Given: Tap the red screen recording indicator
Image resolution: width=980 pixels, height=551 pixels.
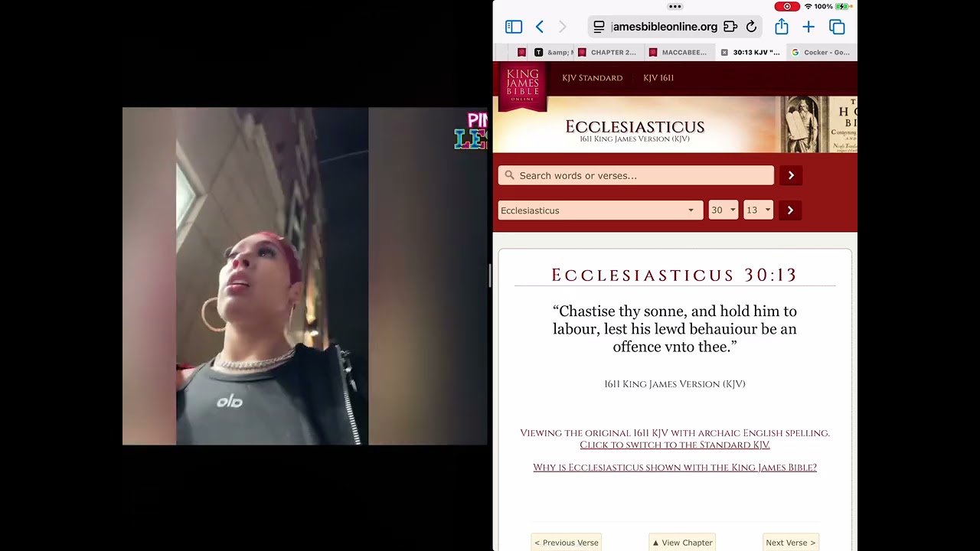Looking at the screenshot, I should (787, 6).
